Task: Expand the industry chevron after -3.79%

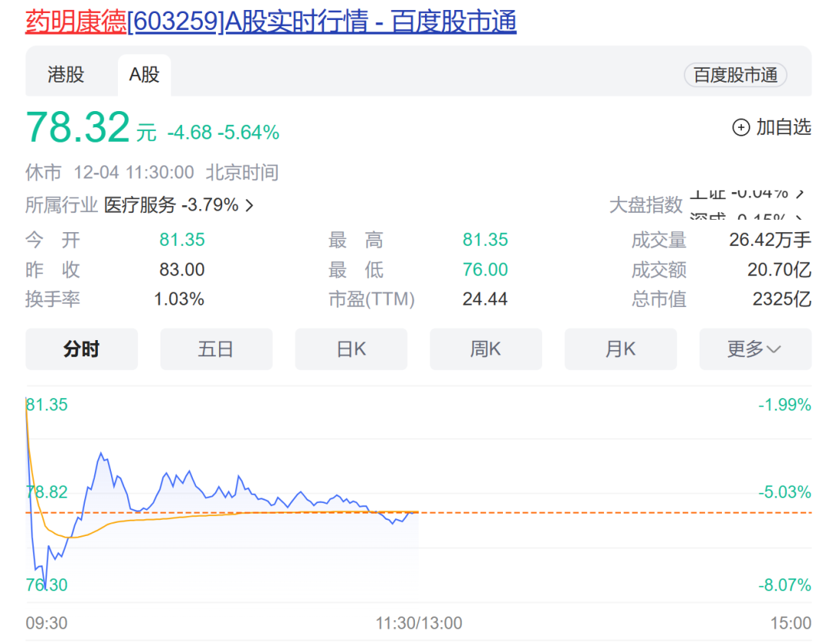Action: (x=249, y=205)
